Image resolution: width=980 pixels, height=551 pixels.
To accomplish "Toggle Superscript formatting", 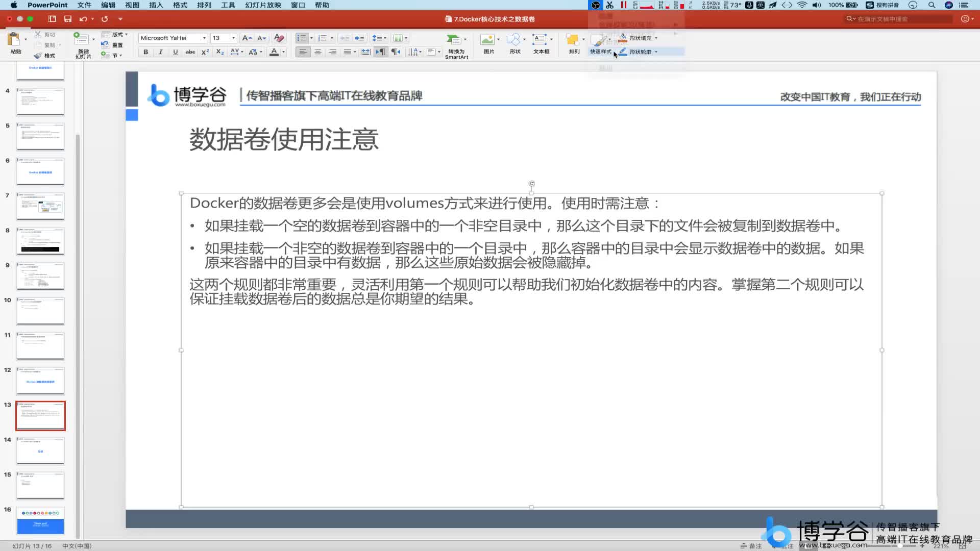I will click(x=205, y=52).
